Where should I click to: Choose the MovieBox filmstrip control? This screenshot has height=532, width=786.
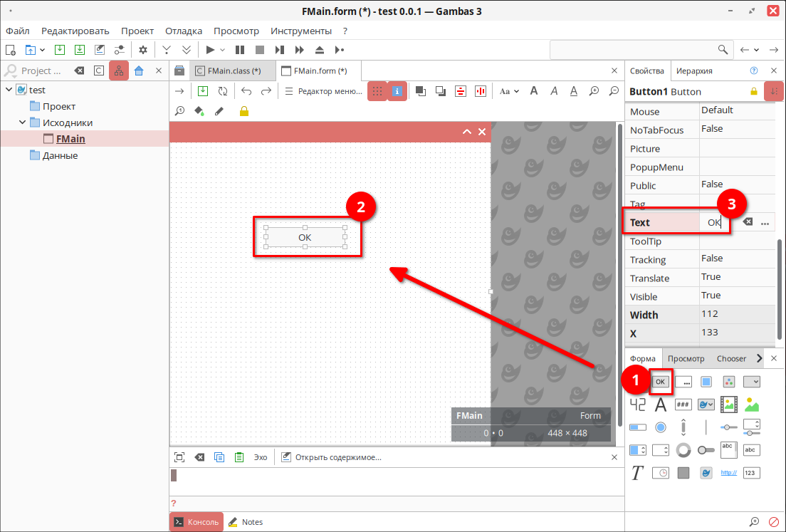click(728, 405)
